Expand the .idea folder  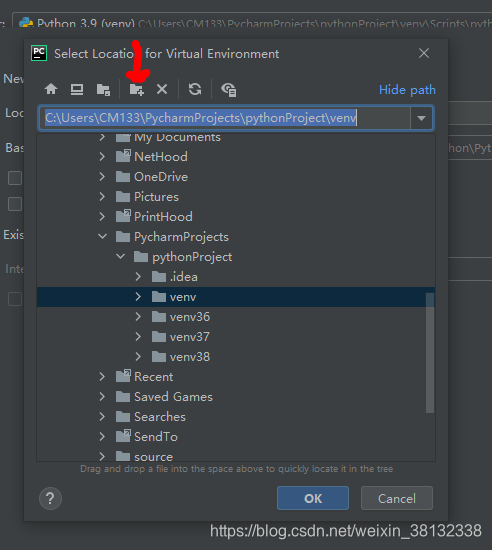pos(138,277)
